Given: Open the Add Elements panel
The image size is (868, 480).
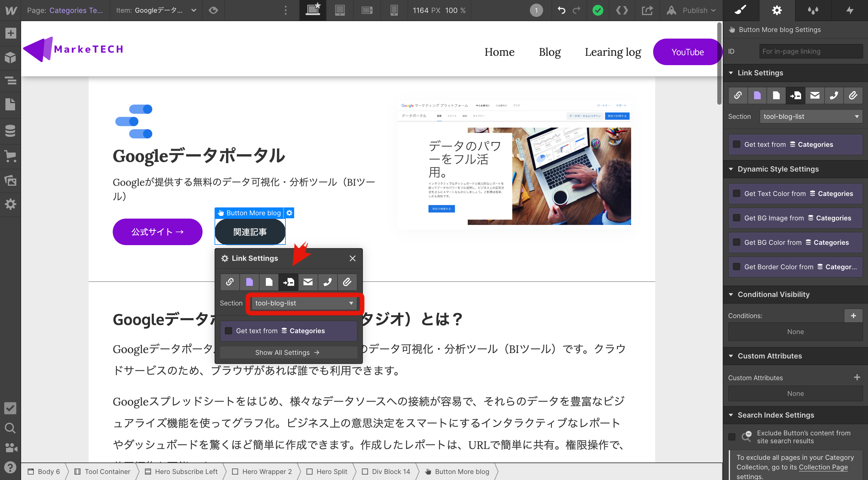Looking at the screenshot, I should [11, 33].
